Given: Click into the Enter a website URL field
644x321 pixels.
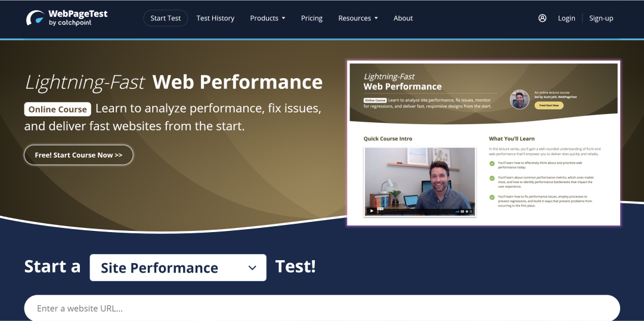Looking at the screenshot, I should (x=322, y=308).
